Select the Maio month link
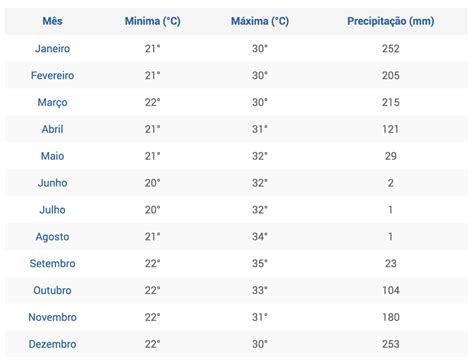The image size is (474, 363). (x=52, y=156)
